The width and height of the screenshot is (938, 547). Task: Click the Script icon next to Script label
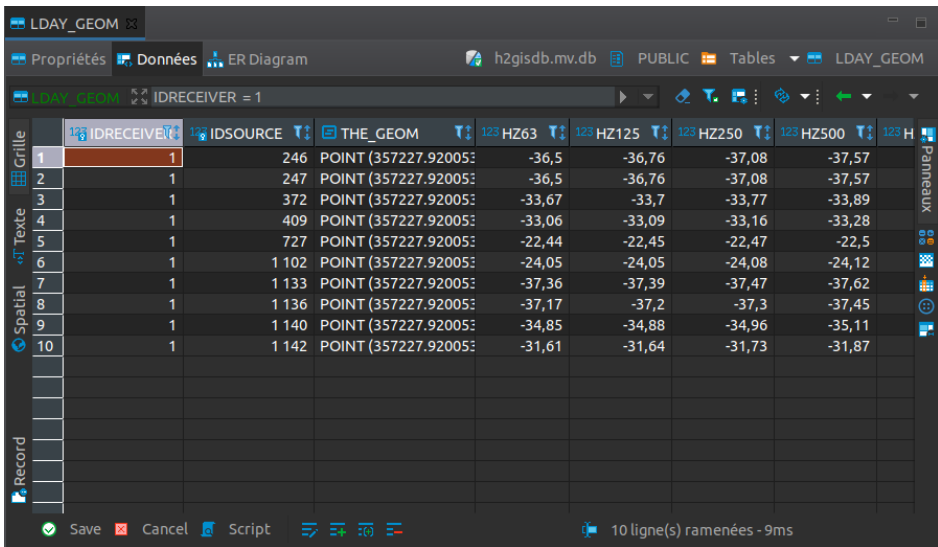pyautogui.click(x=208, y=529)
